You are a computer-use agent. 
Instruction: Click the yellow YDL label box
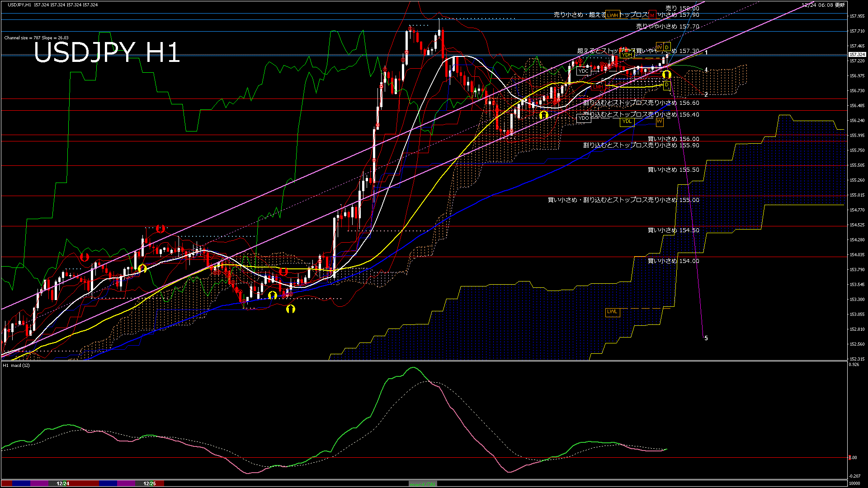coord(627,121)
